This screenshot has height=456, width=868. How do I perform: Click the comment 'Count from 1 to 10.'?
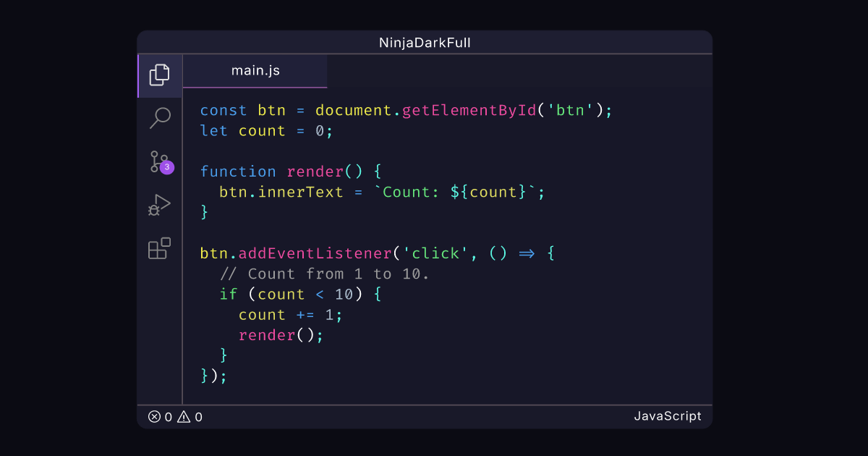325,274
